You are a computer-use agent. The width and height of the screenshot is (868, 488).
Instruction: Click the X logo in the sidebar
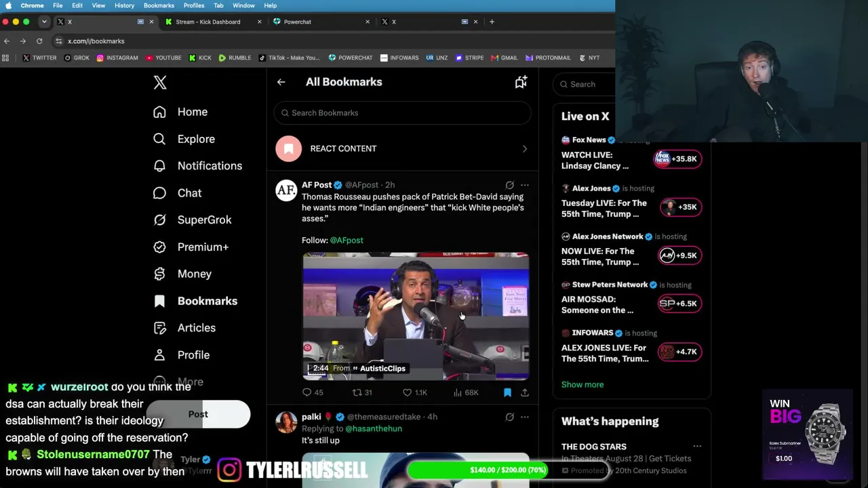point(160,83)
